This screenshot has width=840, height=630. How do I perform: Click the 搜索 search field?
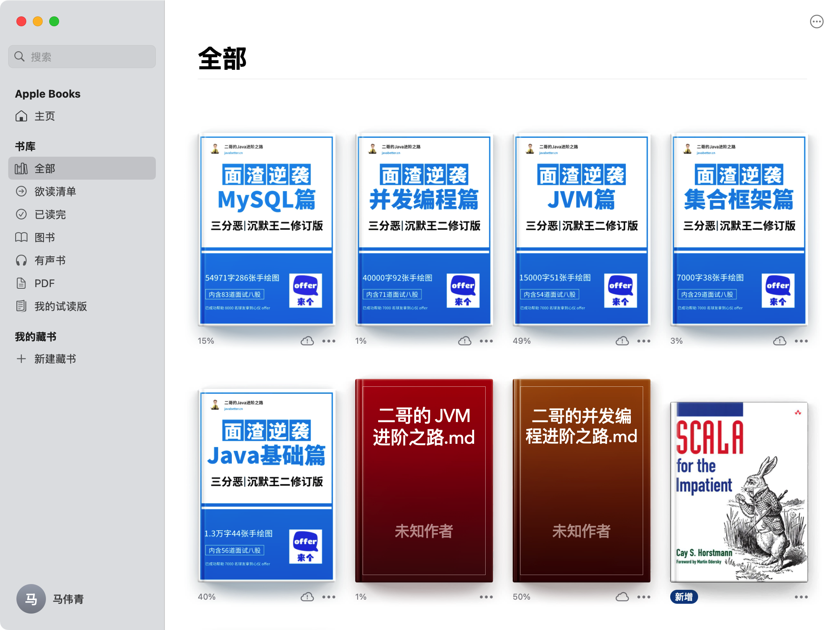(x=82, y=56)
